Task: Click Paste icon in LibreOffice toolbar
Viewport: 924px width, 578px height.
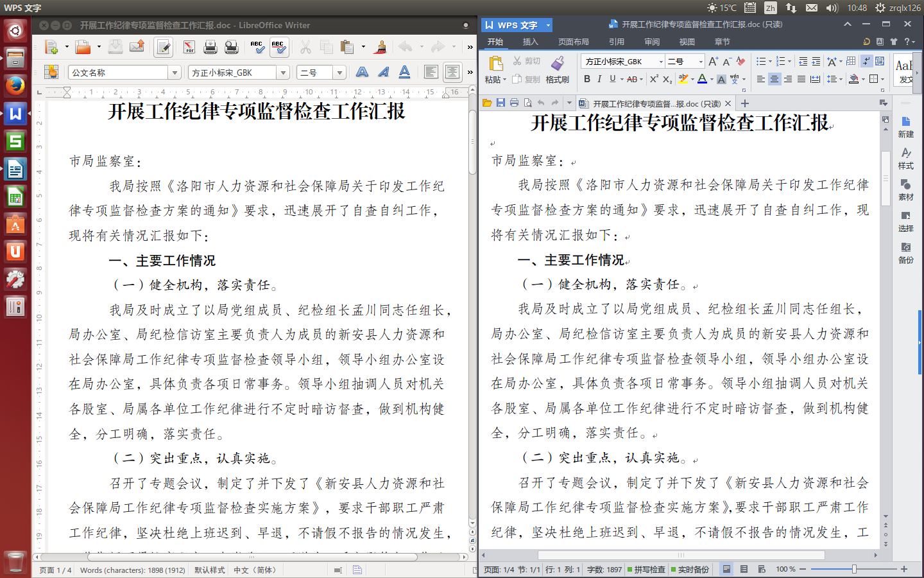Action: coord(347,47)
